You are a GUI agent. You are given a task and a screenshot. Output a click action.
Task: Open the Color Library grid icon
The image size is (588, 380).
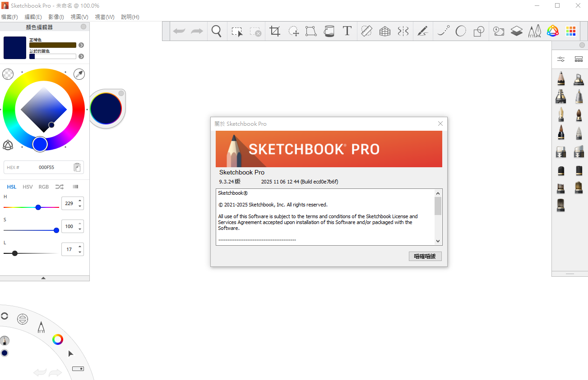pos(571,31)
